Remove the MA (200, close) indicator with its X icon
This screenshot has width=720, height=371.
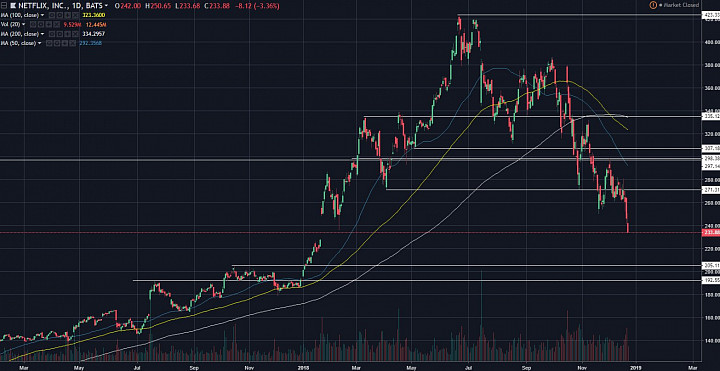tap(75, 34)
